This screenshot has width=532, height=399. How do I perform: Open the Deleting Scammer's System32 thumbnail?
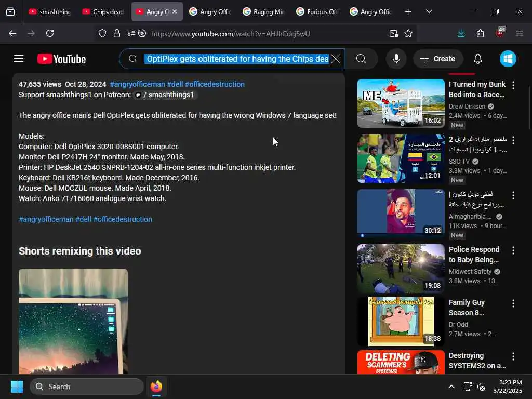click(x=401, y=362)
